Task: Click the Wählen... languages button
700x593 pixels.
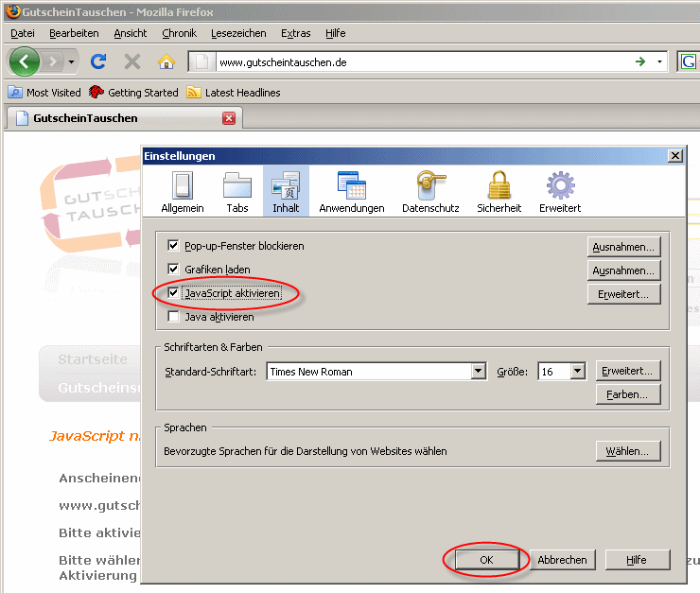Action: coord(628,451)
